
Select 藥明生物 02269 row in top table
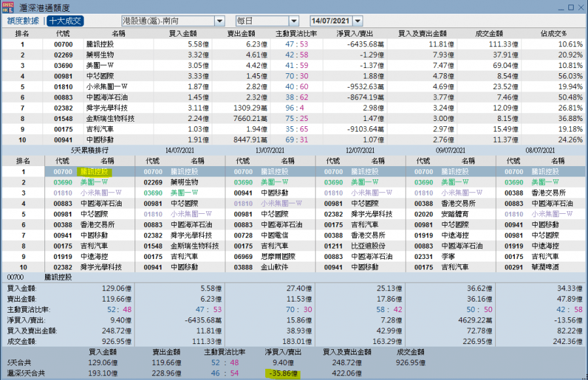pos(293,55)
